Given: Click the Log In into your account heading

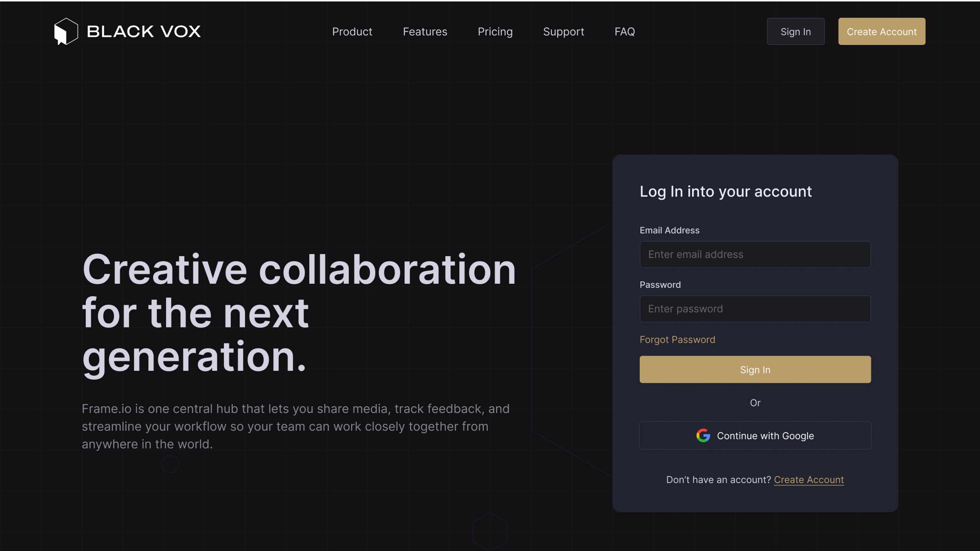Looking at the screenshot, I should click(x=726, y=191).
